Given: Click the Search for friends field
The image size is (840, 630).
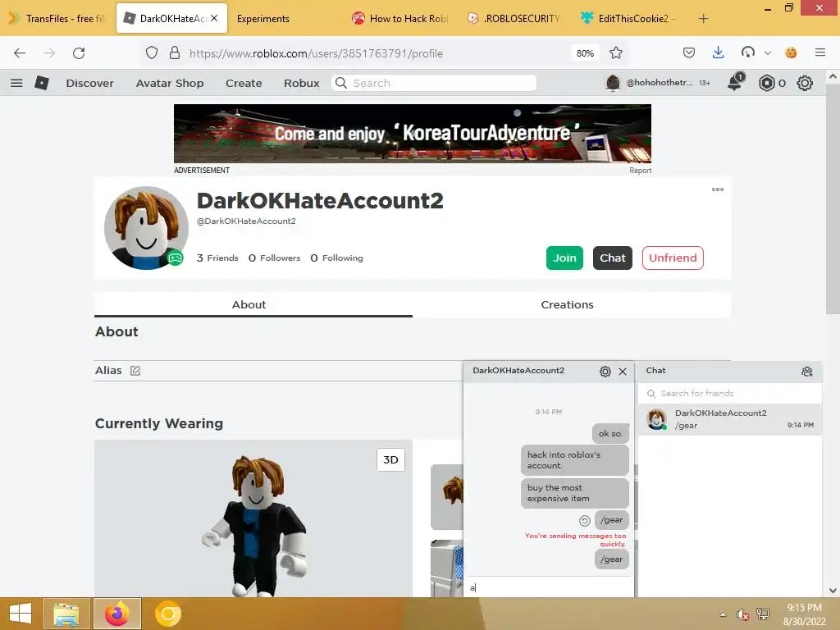Looking at the screenshot, I should coord(730,393).
